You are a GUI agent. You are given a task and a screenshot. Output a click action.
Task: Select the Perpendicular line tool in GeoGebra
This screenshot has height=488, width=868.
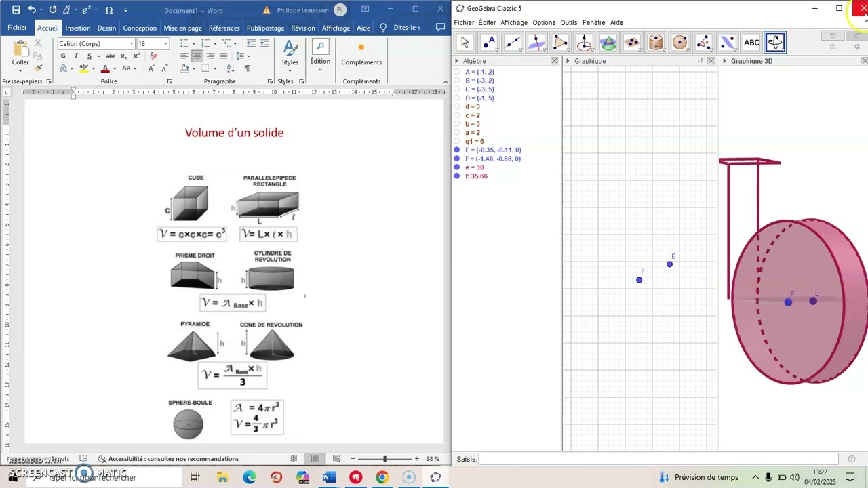(x=536, y=43)
